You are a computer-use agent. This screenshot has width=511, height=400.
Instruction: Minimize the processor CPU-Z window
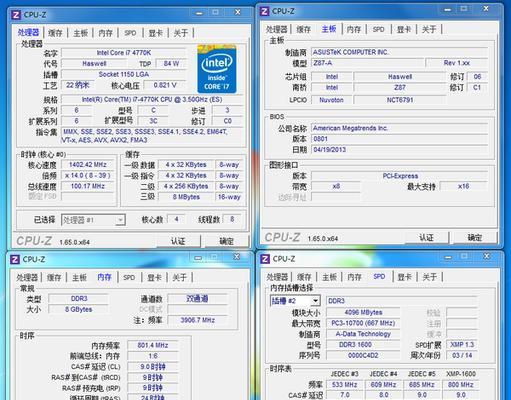[x=199, y=13]
